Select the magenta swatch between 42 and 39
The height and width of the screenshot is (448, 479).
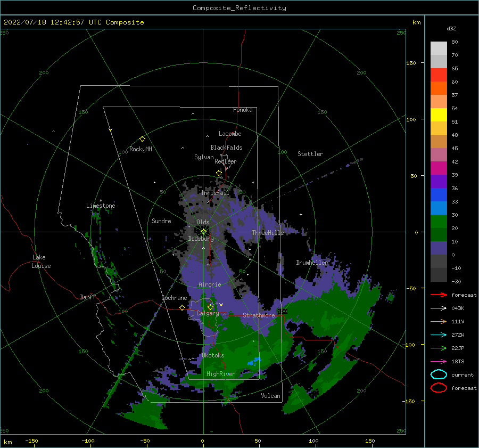click(439, 168)
